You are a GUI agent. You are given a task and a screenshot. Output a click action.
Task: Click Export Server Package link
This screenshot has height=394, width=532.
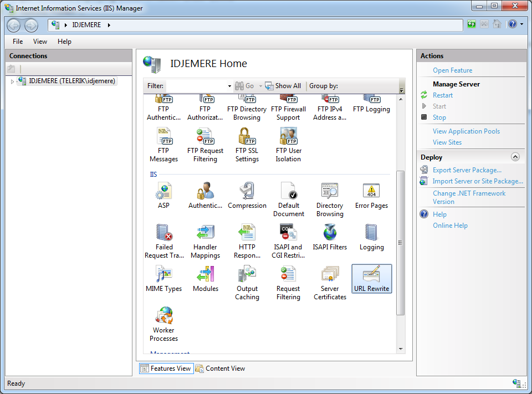pos(467,170)
